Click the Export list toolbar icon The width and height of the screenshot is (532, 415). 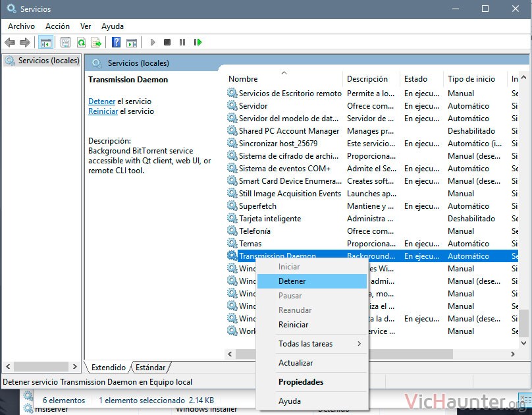96,42
